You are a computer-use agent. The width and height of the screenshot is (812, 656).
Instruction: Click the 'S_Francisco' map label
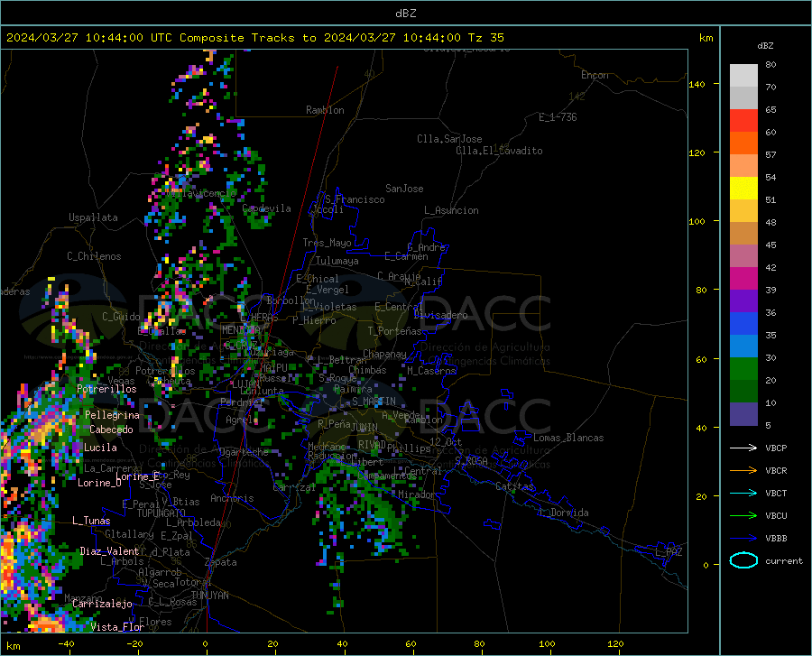point(355,199)
